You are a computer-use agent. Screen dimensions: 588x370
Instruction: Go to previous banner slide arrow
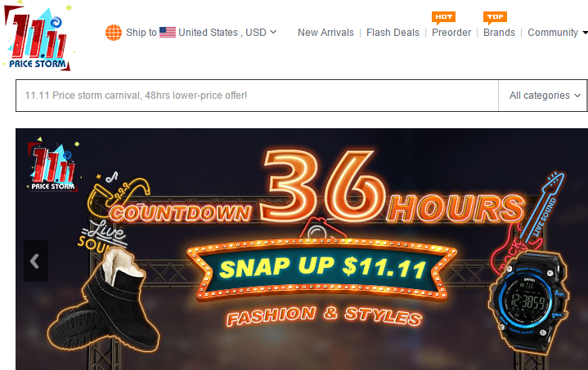36,261
